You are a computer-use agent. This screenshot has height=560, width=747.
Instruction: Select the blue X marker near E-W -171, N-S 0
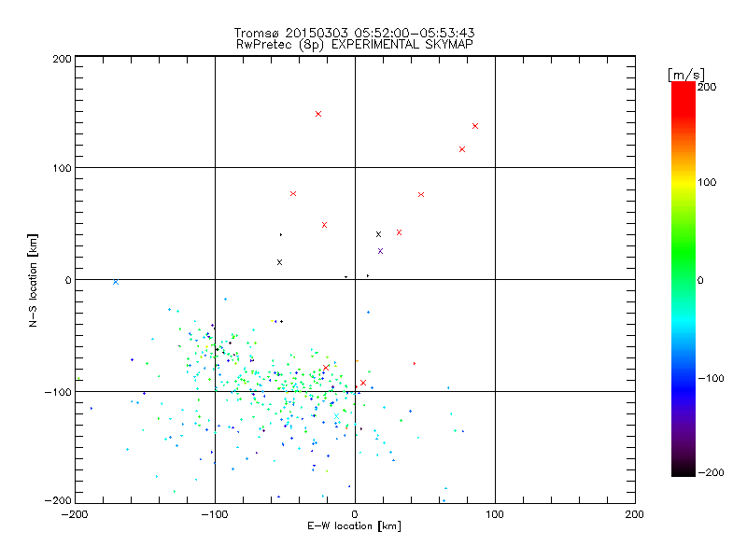pos(116,282)
